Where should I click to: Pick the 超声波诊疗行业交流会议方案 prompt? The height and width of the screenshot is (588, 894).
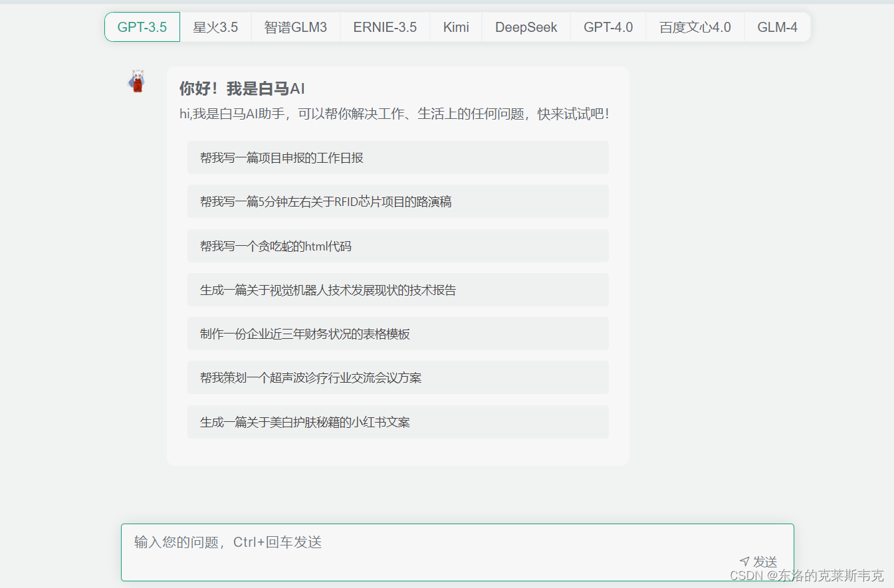pos(398,377)
